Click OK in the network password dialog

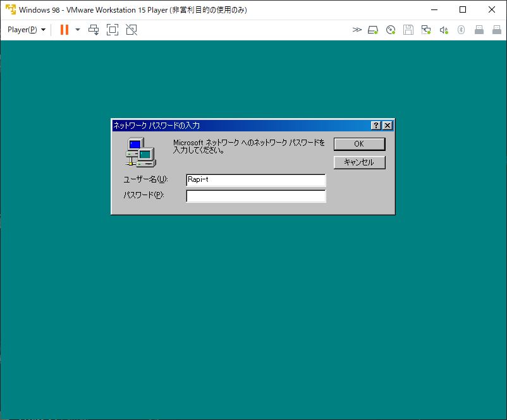359,144
